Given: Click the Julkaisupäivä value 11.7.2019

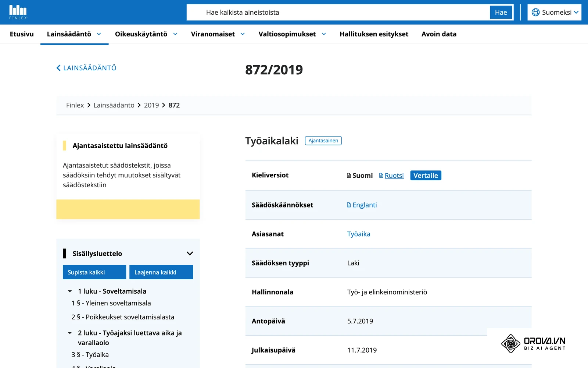Looking at the screenshot, I should coord(362,350).
